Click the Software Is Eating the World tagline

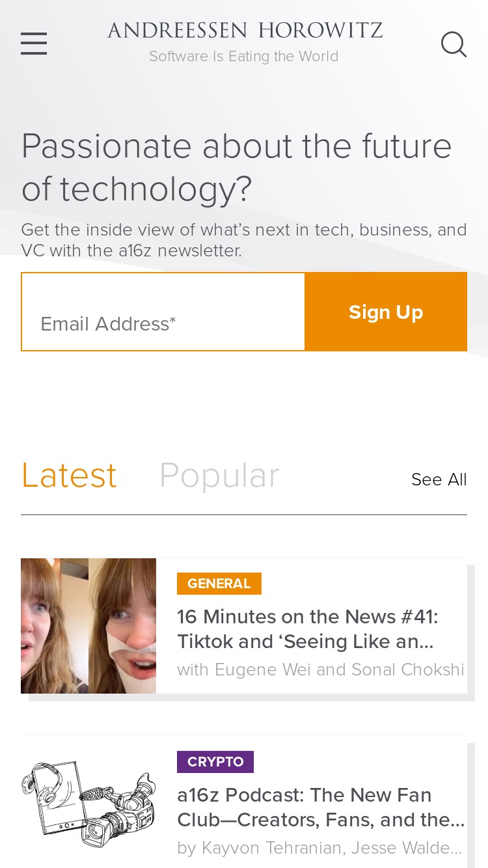coord(244,57)
